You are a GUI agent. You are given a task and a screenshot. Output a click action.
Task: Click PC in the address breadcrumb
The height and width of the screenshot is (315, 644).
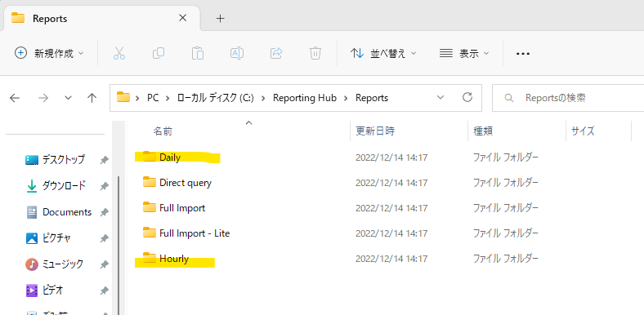[153, 98]
